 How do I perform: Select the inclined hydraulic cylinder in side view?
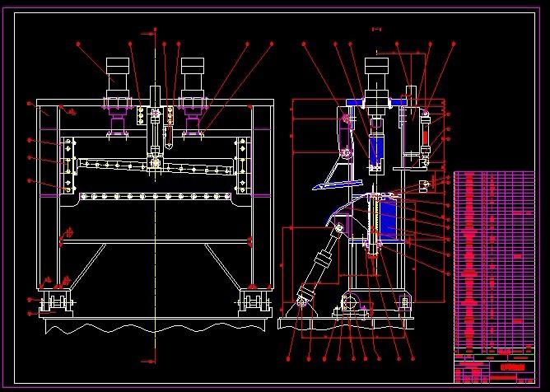coord(319,265)
